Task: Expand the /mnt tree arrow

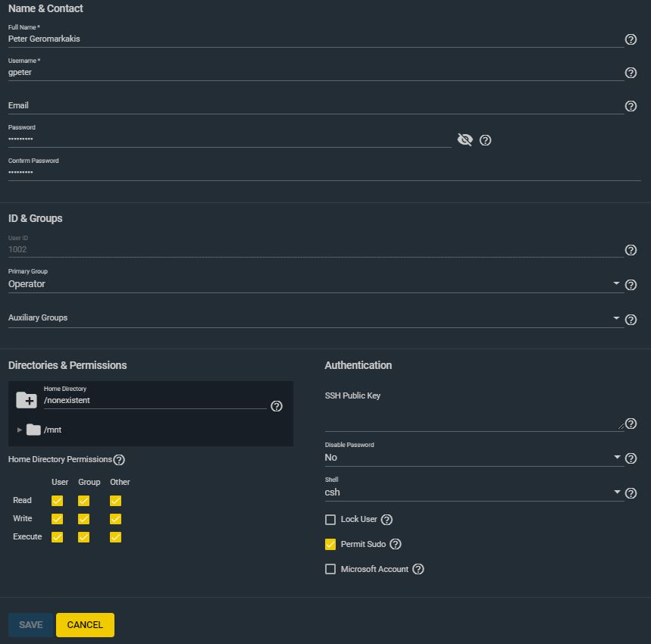Action: click(x=19, y=430)
